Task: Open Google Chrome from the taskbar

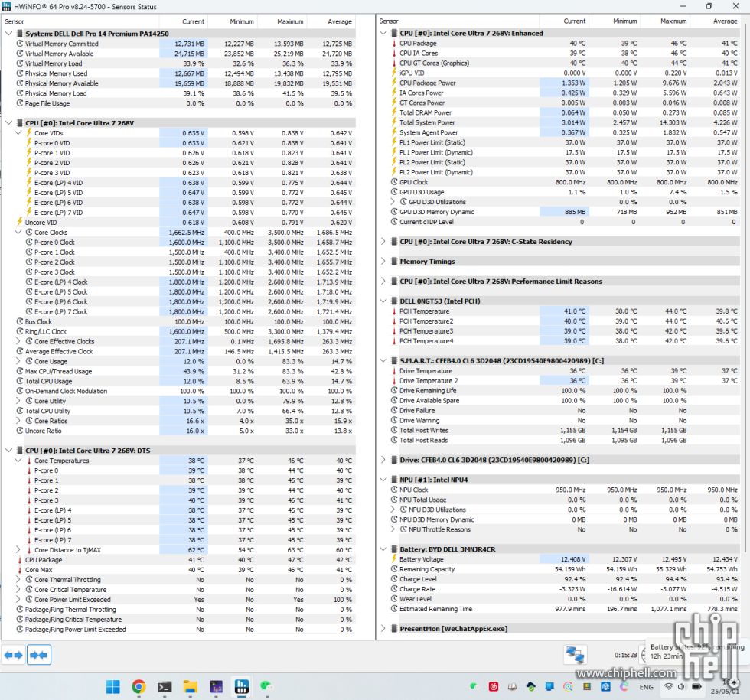Action: point(139,687)
